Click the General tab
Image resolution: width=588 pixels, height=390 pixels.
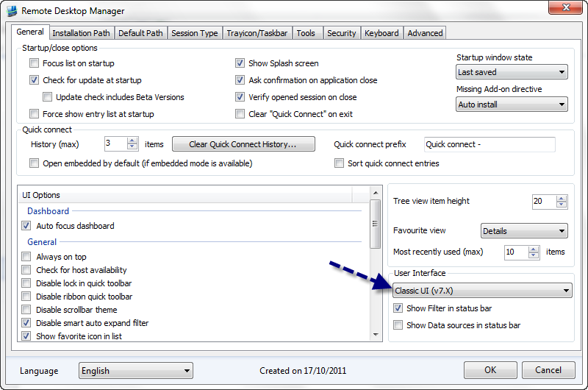30,32
